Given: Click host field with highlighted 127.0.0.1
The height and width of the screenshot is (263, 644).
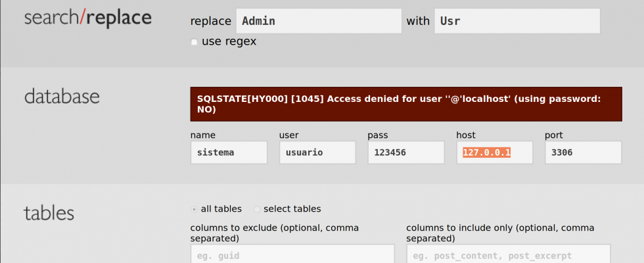Looking at the screenshot, I should point(494,153).
